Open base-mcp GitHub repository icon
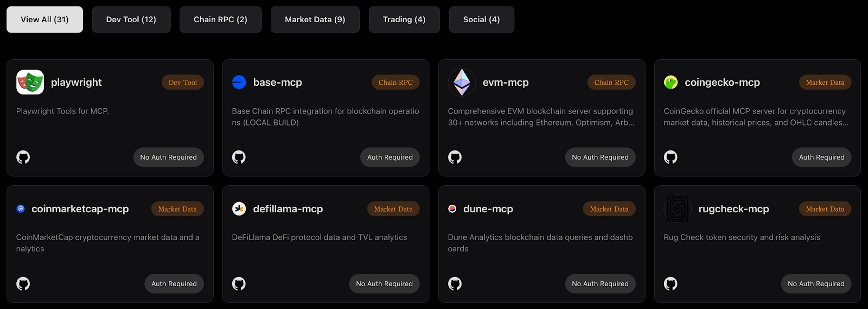 click(x=239, y=157)
